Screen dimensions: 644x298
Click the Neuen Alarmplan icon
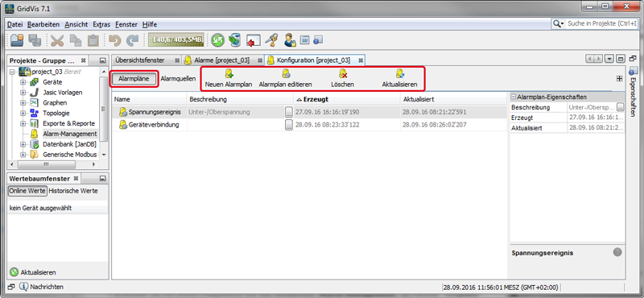[229, 74]
